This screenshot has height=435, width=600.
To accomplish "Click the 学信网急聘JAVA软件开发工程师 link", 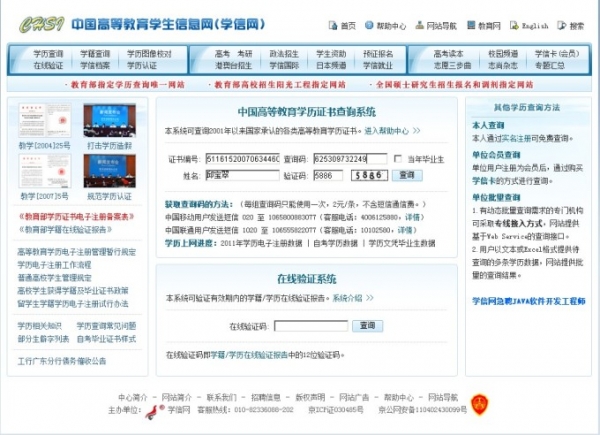I will click(528, 301).
